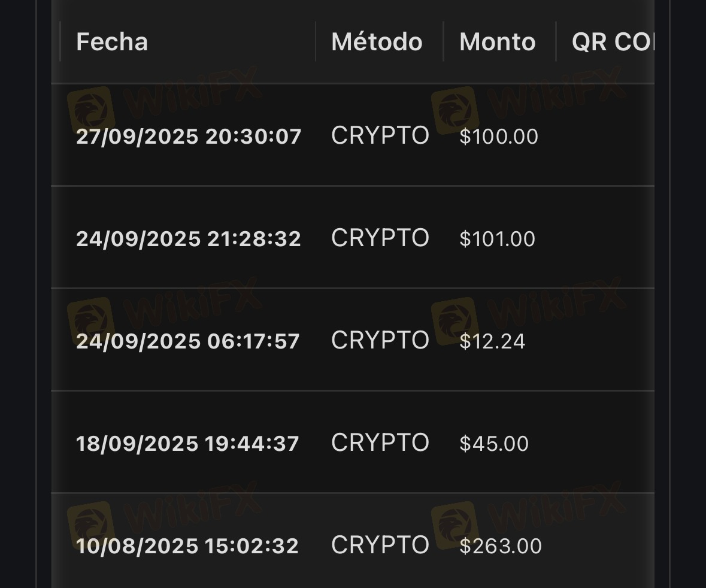Click the partially visible QR column header
This screenshot has height=588, width=706.
pyautogui.click(x=612, y=42)
